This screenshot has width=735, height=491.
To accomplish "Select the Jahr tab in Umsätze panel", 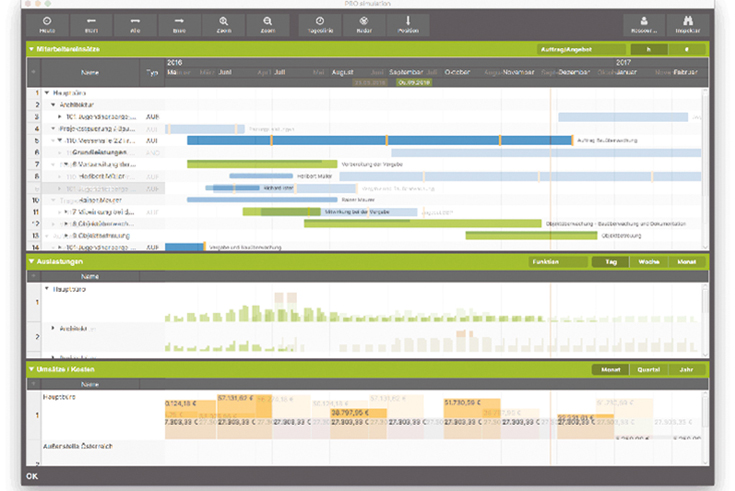I will click(686, 369).
